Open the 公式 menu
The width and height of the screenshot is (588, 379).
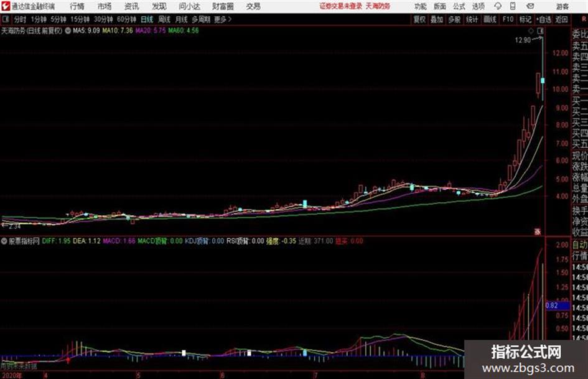tap(459, 6)
